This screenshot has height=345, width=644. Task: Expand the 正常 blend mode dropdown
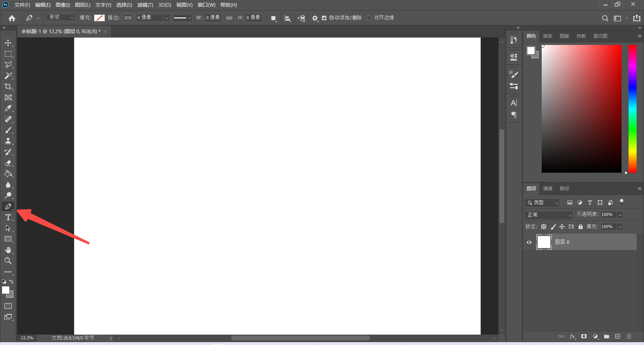tap(549, 215)
